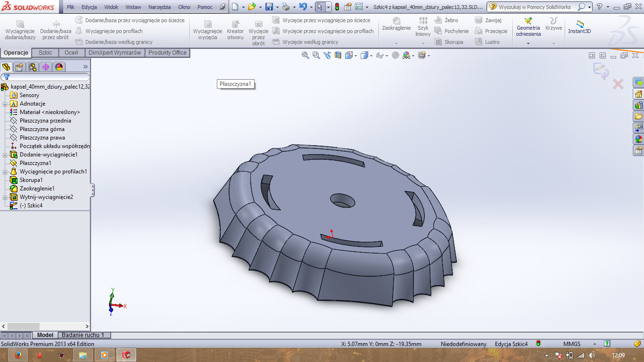This screenshot has width=644, height=362.
Task: Click the Zoom to Fit magnifier icon
Action: tap(305, 55)
